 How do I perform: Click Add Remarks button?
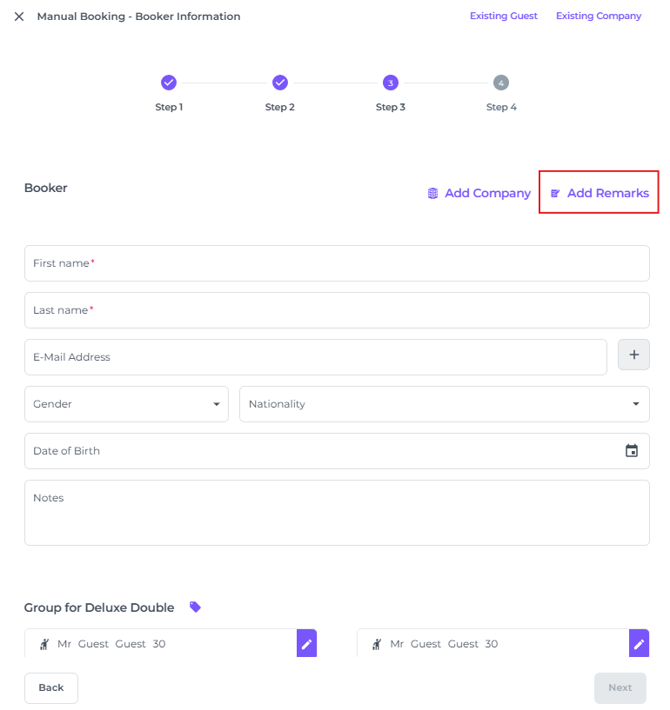coord(599,193)
